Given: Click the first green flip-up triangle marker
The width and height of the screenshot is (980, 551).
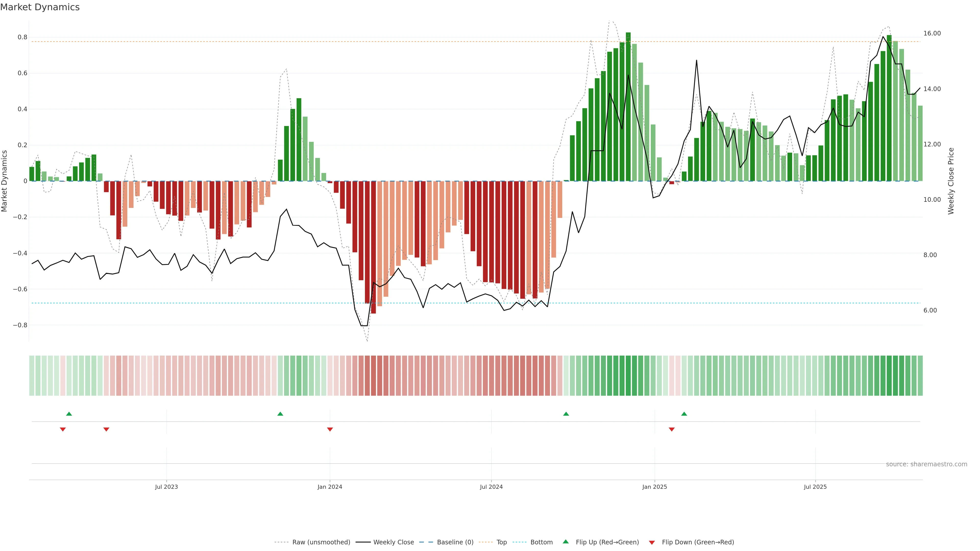Looking at the screenshot, I should coord(69,414).
